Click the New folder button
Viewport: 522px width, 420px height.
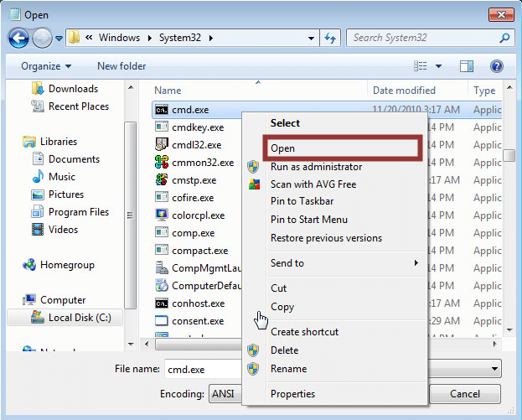(x=121, y=66)
